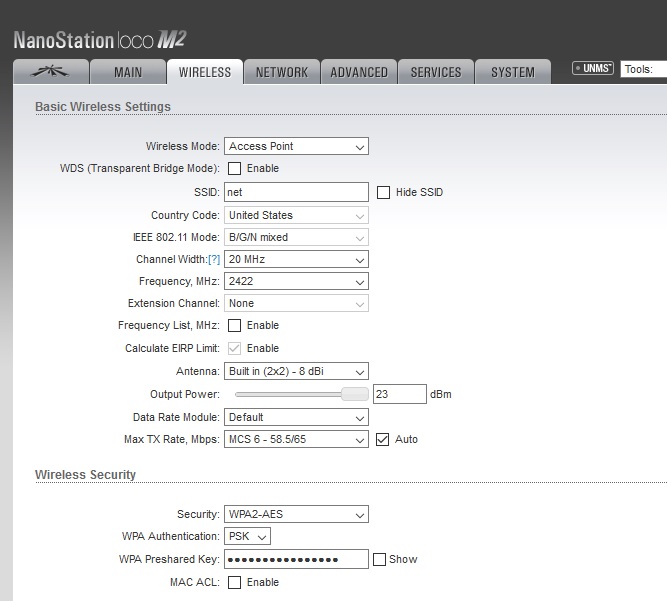This screenshot has height=601, width=667.
Task: Open the NETWORK tab
Action: [282, 72]
